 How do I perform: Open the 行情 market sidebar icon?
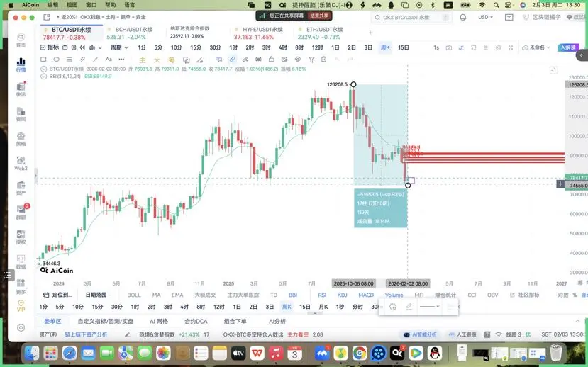[21, 64]
